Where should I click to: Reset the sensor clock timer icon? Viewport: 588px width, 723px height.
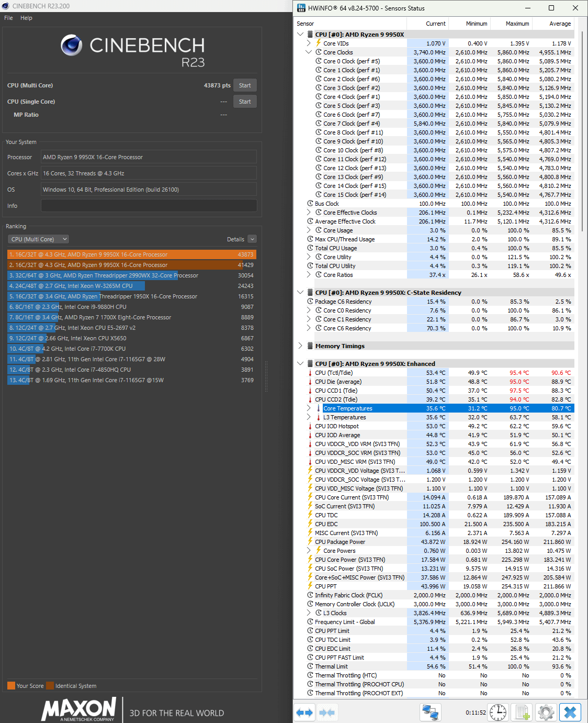tap(498, 713)
